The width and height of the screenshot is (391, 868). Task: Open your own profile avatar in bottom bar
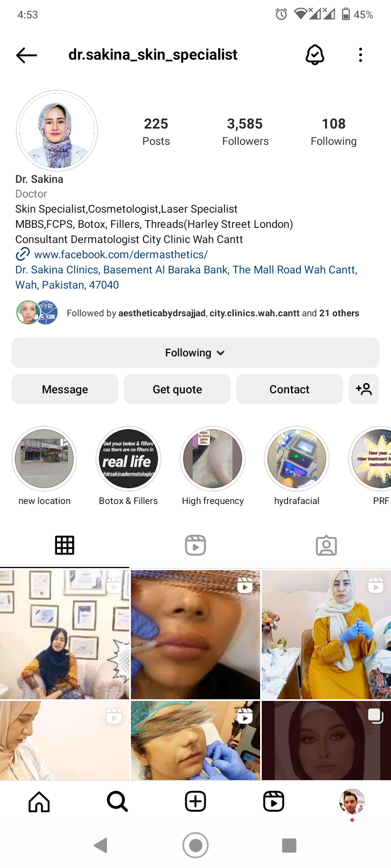click(352, 802)
